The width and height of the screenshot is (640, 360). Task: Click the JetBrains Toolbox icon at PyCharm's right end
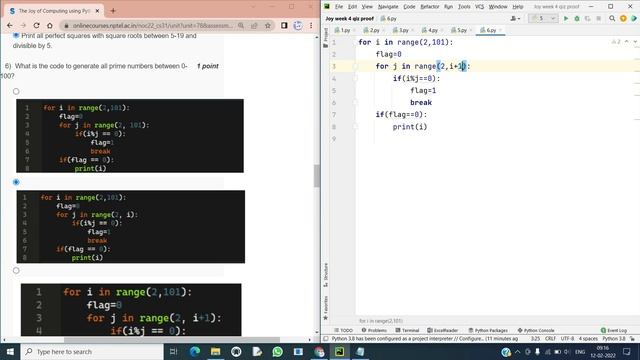tap(633, 18)
